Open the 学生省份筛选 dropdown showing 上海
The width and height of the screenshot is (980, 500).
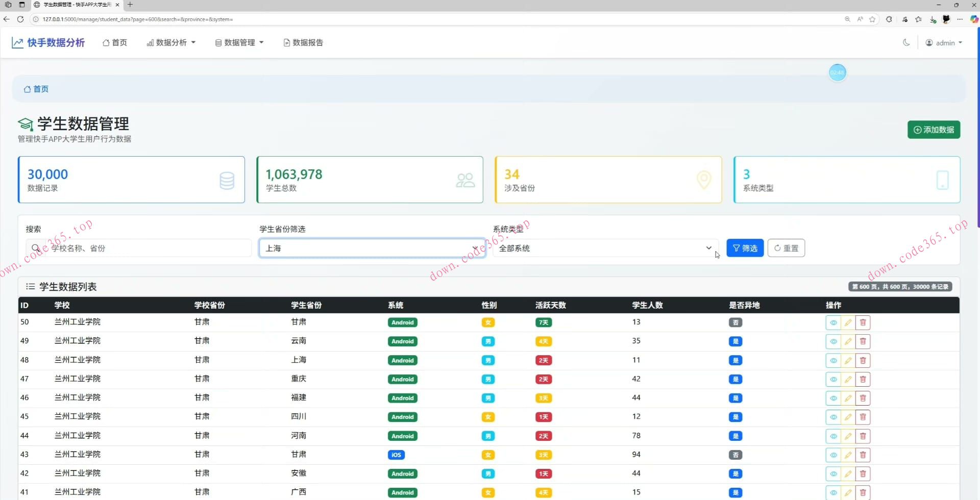[372, 248]
